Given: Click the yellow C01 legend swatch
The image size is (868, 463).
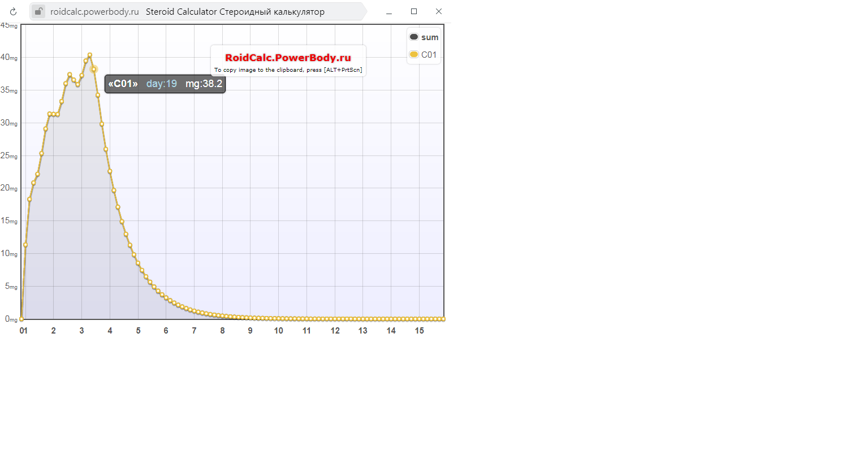Looking at the screenshot, I should 414,54.
